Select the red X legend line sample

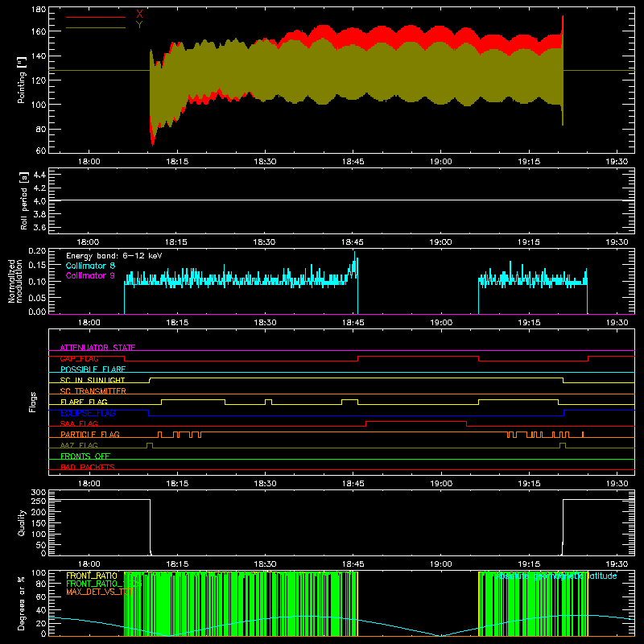pos(96,17)
